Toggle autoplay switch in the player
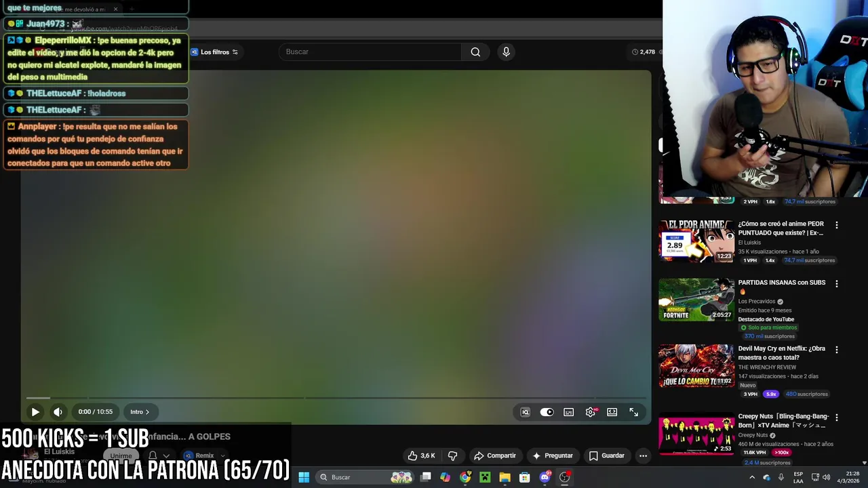The height and width of the screenshot is (488, 868). coord(547,412)
